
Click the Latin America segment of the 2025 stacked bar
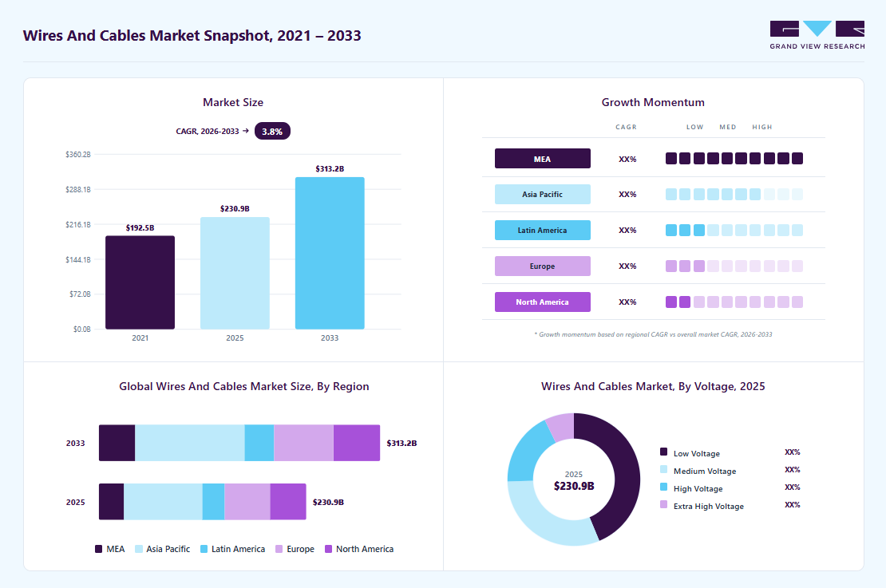(x=214, y=502)
